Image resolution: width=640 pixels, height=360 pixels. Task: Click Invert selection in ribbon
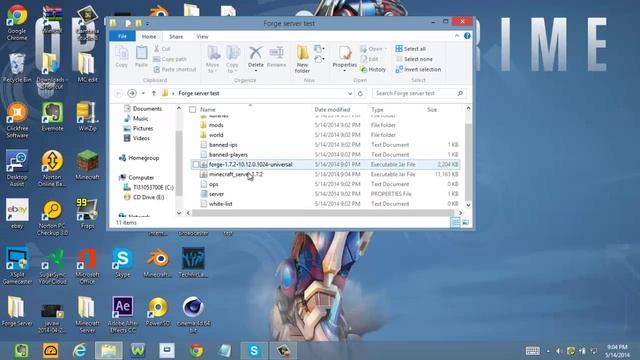tap(418, 69)
